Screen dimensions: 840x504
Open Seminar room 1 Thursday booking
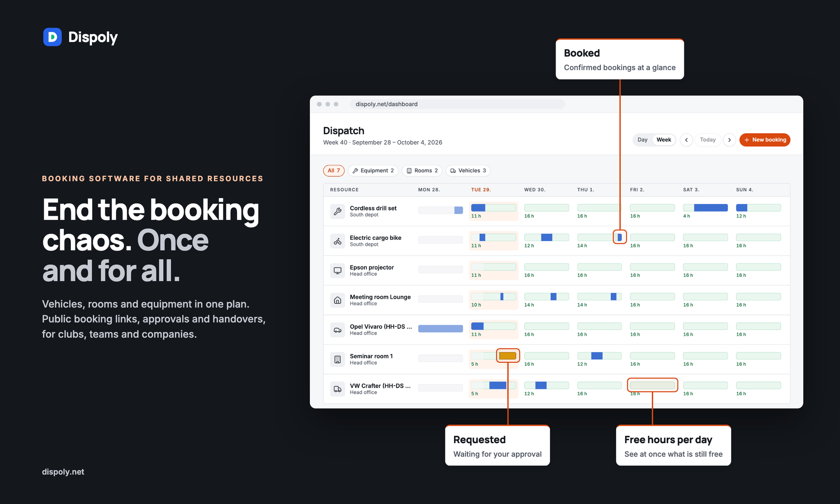pos(597,356)
